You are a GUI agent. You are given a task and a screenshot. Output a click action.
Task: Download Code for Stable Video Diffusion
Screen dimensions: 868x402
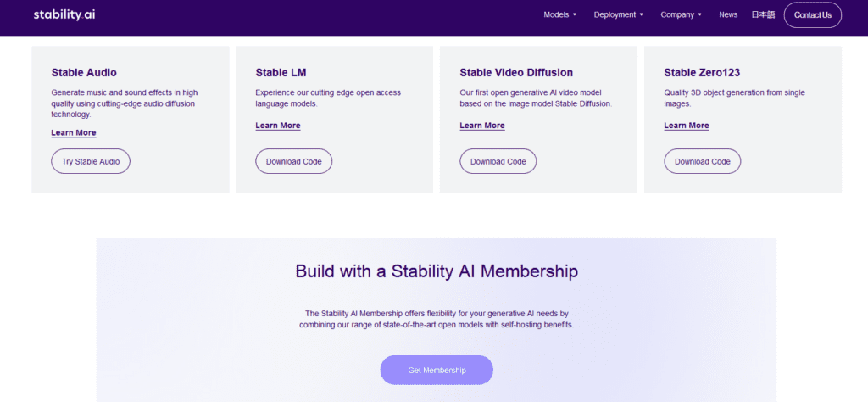pyautogui.click(x=498, y=161)
